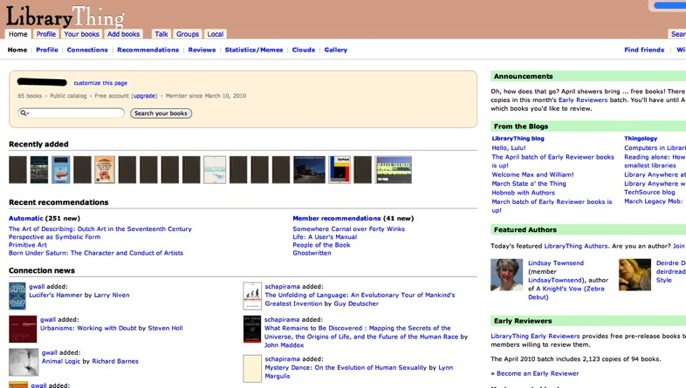The width and height of the screenshot is (686, 388).
Task: Open Reviews in sub-navigation
Action: pyautogui.click(x=202, y=50)
